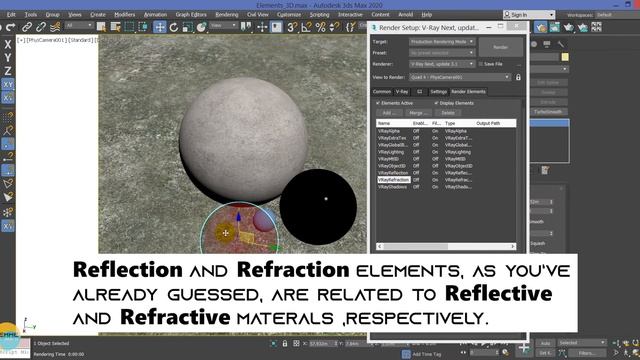The height and width of the screenshot is (360, 640).
Task: Click the Rectangular Selection Region icon
Action: coord(129,27)
